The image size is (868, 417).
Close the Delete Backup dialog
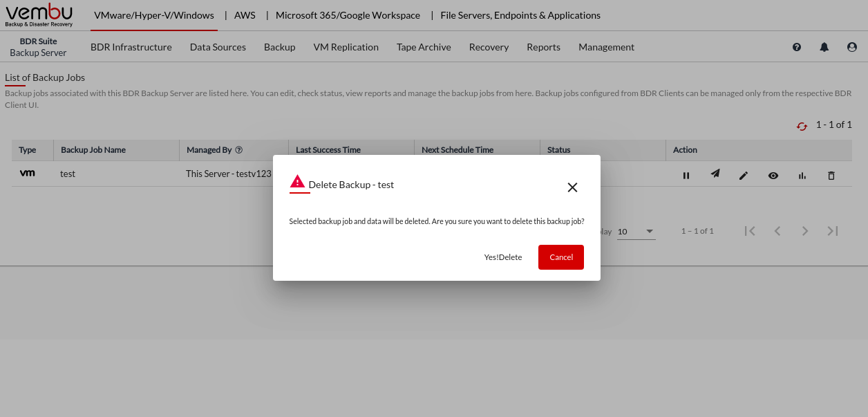(x=572, y=187)
